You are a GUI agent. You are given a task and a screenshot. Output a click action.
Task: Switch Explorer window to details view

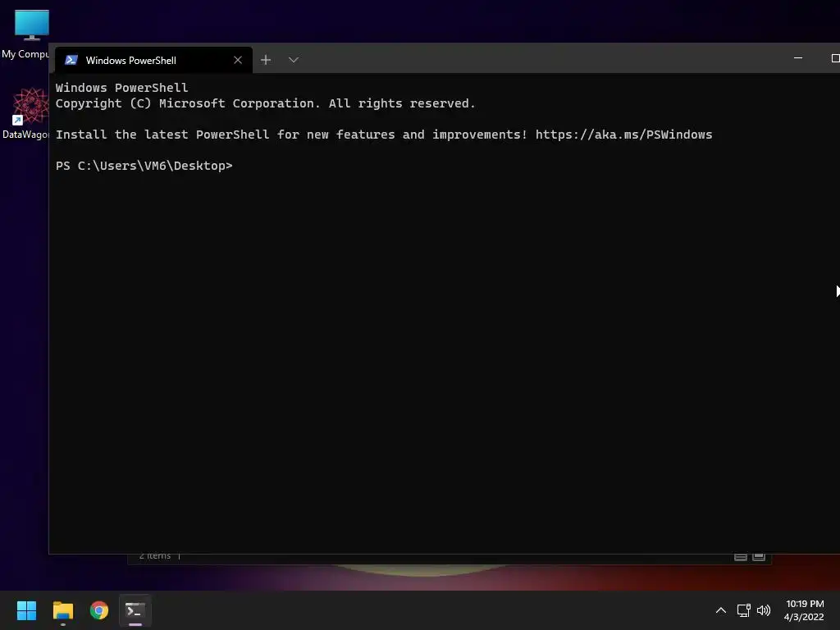741,557
